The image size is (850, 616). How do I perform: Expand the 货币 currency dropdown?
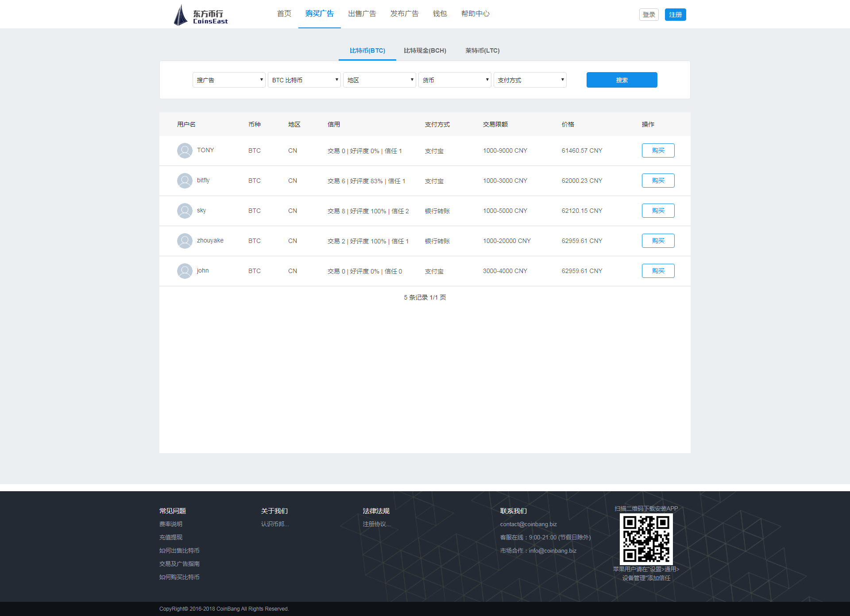pyautogui.click(x=455, y=80)
